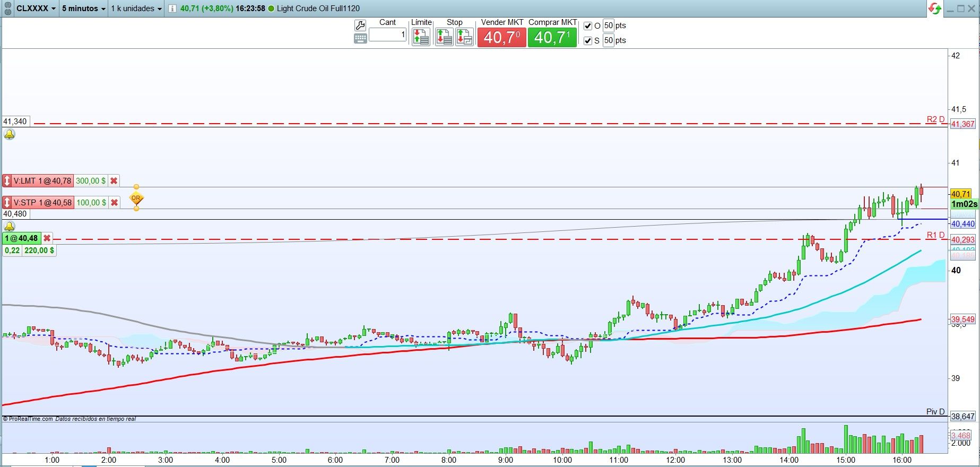Select the 1@40,48 position label

pyautogui.click(x=21, y=238)
